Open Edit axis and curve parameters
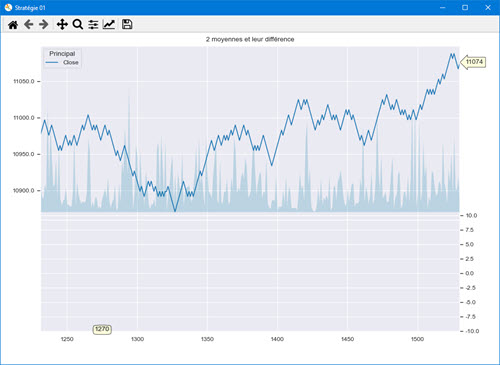The image size is (500, 365). pos(109,24)
